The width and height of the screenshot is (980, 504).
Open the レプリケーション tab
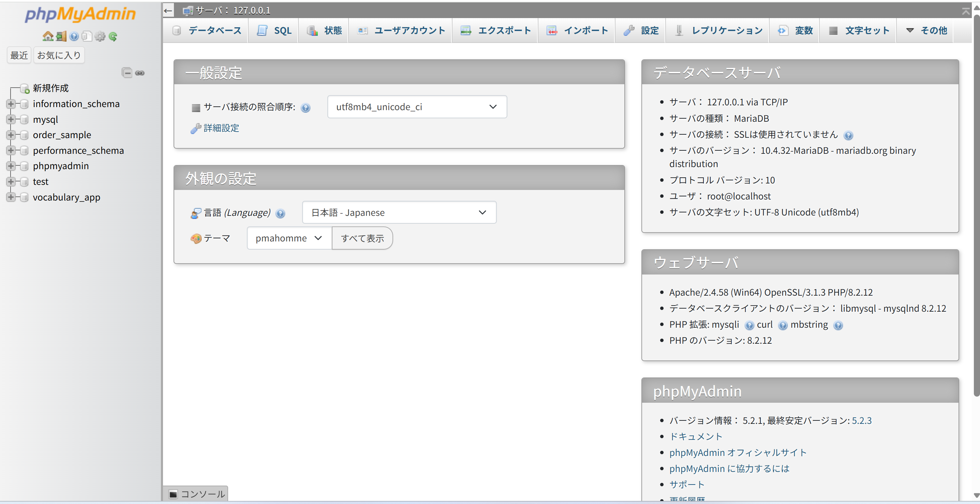click(x=718, y=30)
